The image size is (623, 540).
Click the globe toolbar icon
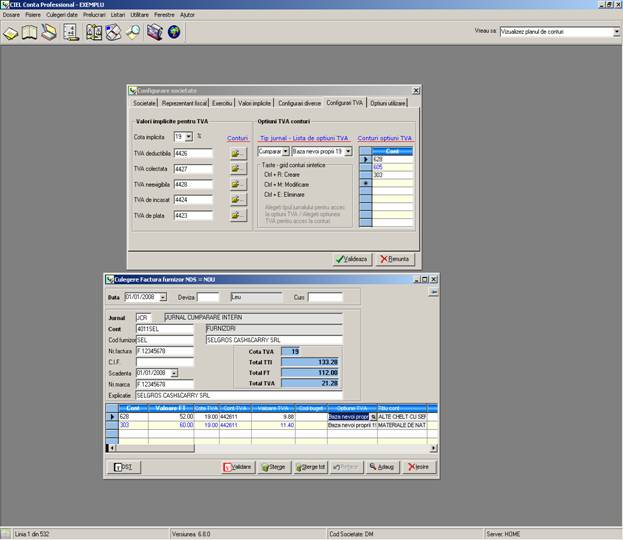pyautogui.click(x=174, y=33)
